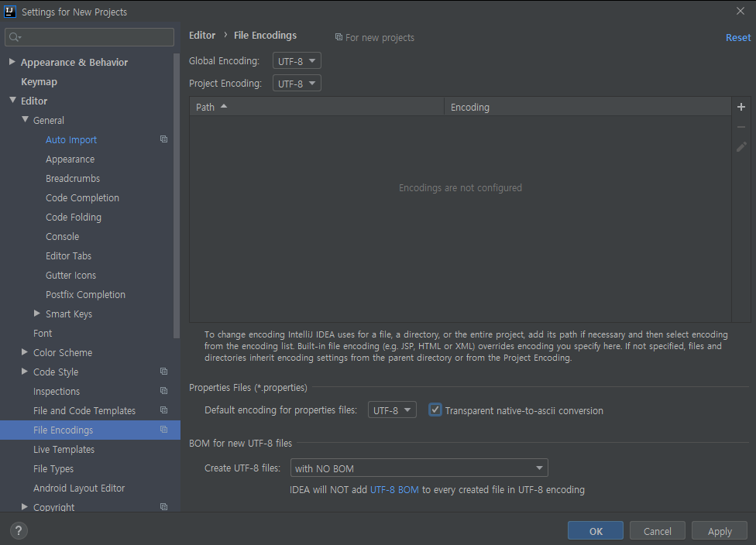This screenshot has height=545, width=756.
Task: Open Live Templates settings
Action: coord(64,450)
